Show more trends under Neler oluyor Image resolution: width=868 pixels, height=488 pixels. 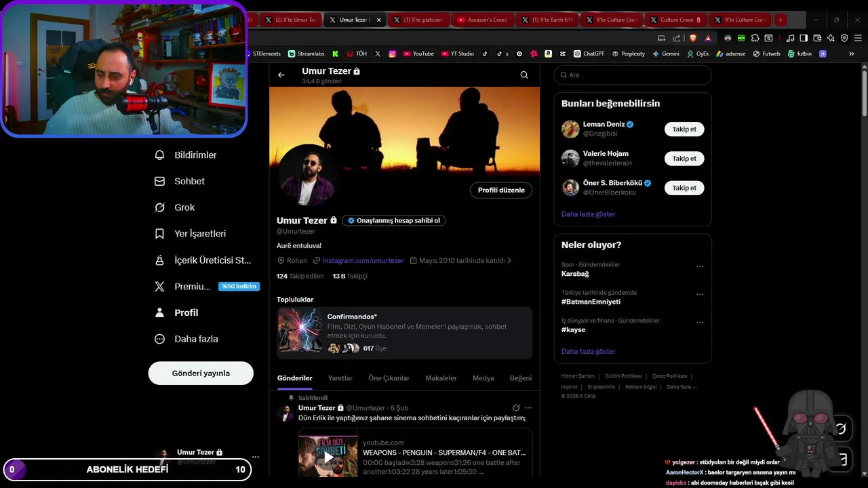click(x=588, y=352)
